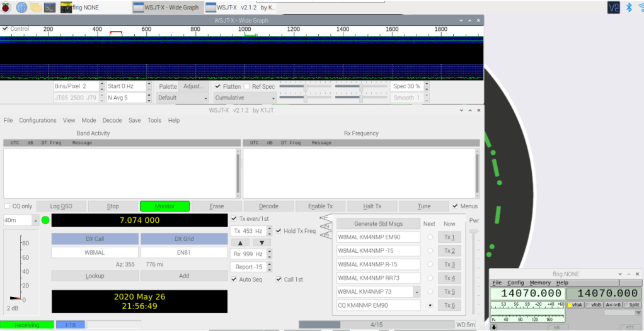Uncheck the Auto Seq option
Screen dimensions: 644x331
point(234,279)
